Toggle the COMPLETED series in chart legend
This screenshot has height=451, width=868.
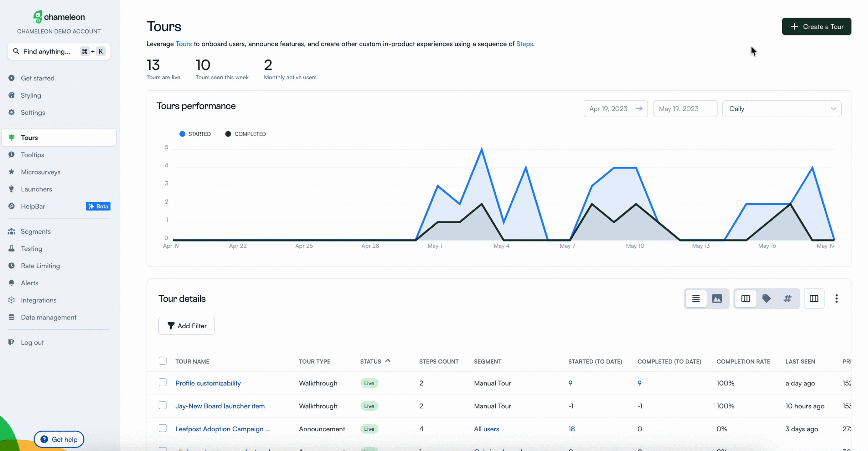coord(245,134)
